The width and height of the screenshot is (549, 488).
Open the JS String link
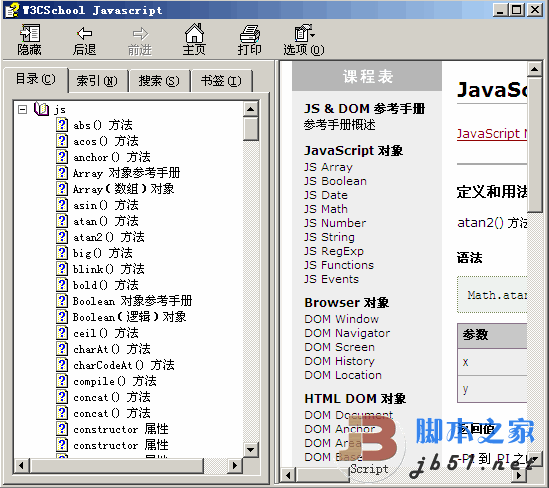point(329,237)
